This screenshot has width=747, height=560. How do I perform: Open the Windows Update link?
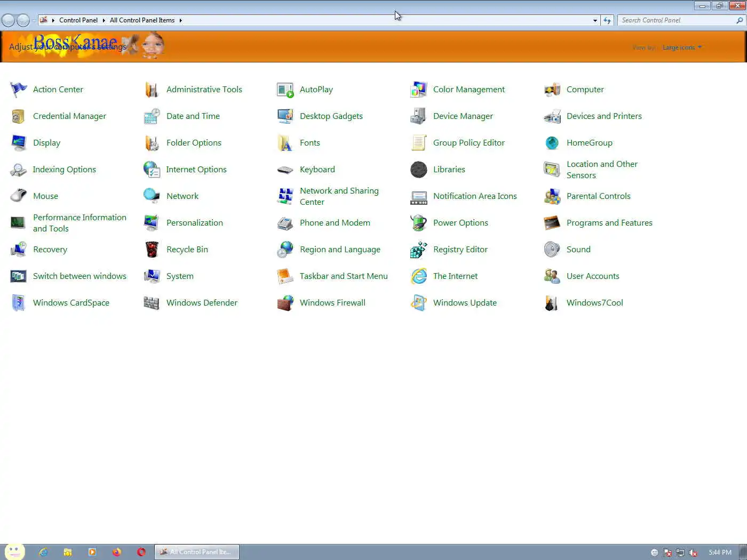click(465, 303)
